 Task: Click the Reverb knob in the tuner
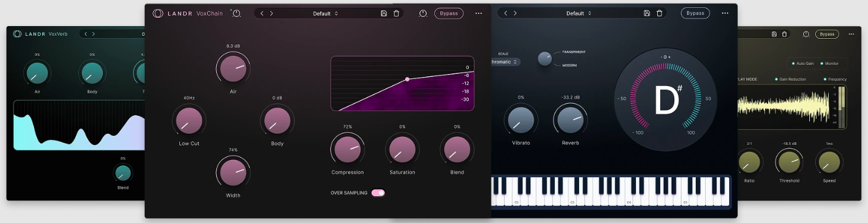(571, 121)
